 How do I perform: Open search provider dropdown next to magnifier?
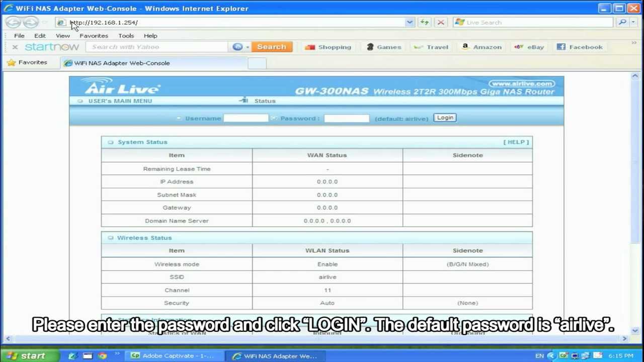(633, 22)
